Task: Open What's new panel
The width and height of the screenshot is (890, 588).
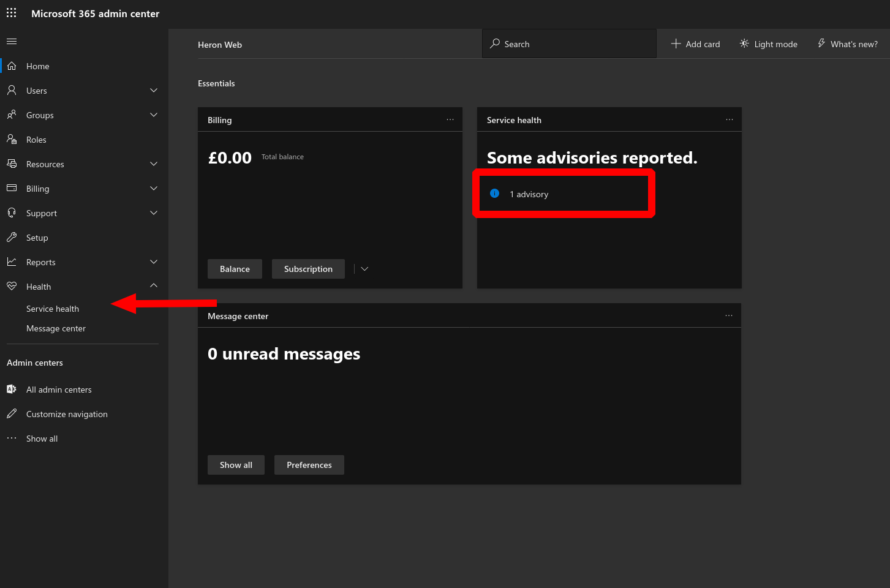Action: point(848,44)
